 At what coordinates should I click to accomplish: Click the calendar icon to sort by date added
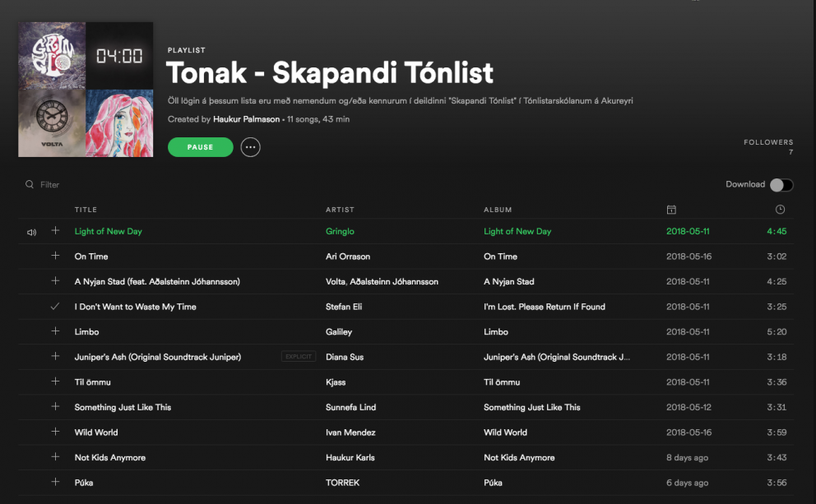tap(671, 210)
